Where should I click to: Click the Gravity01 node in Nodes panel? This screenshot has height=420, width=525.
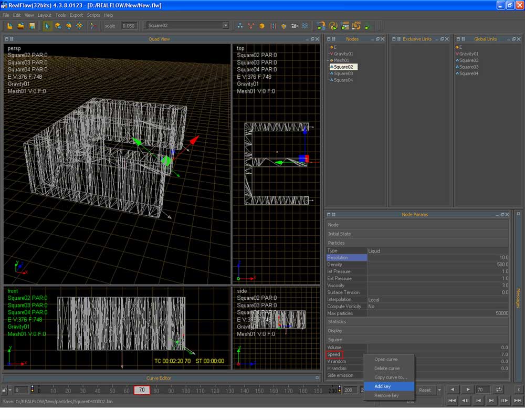pos(343,54)
